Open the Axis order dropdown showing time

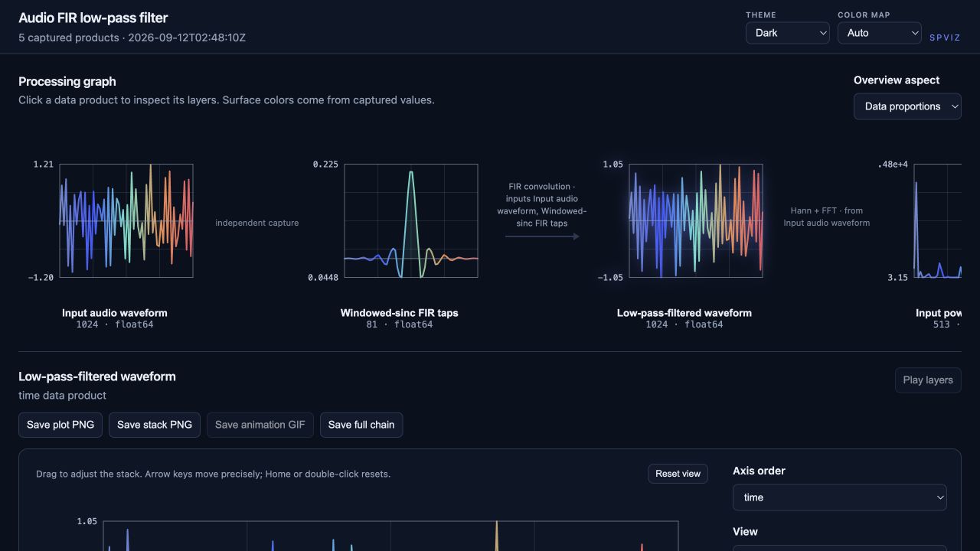[839, 497]
